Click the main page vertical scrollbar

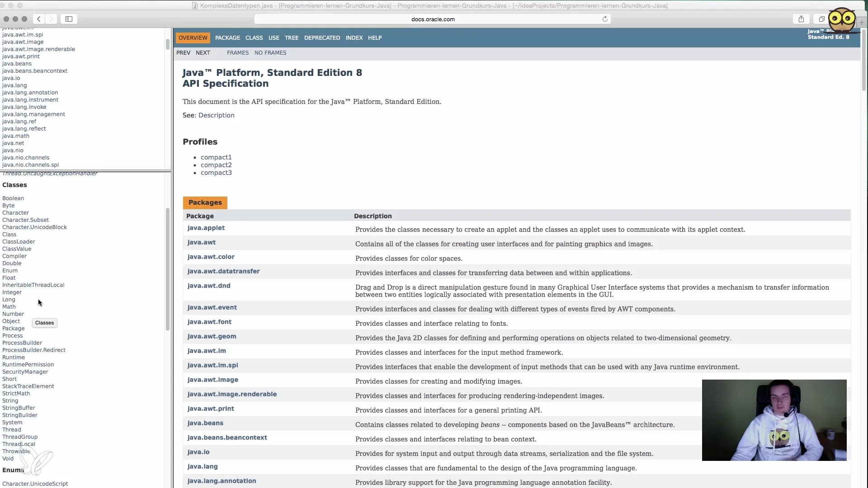[x=864, y=60]
